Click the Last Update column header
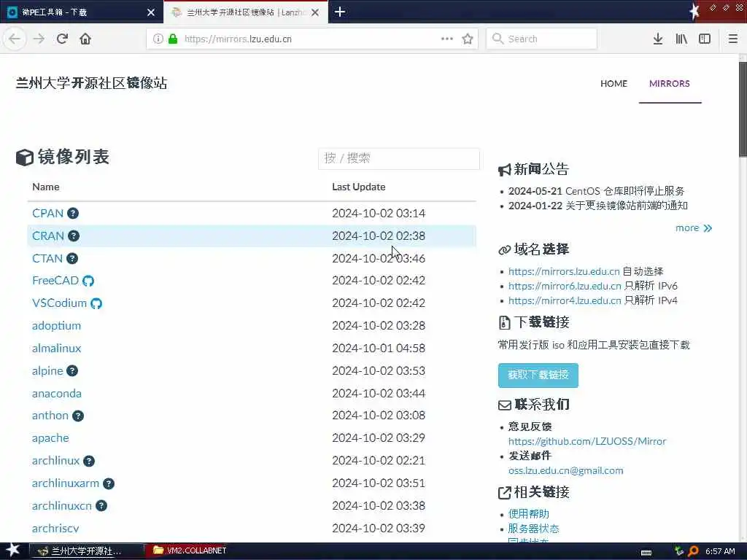This screenshot has width=747, height=560. [x=359, y=187]
